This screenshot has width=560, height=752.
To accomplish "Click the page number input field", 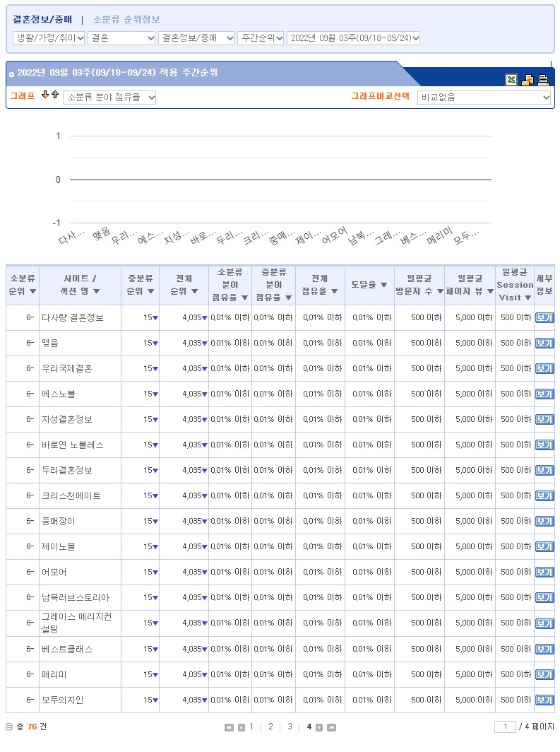I will pos(505,727).
